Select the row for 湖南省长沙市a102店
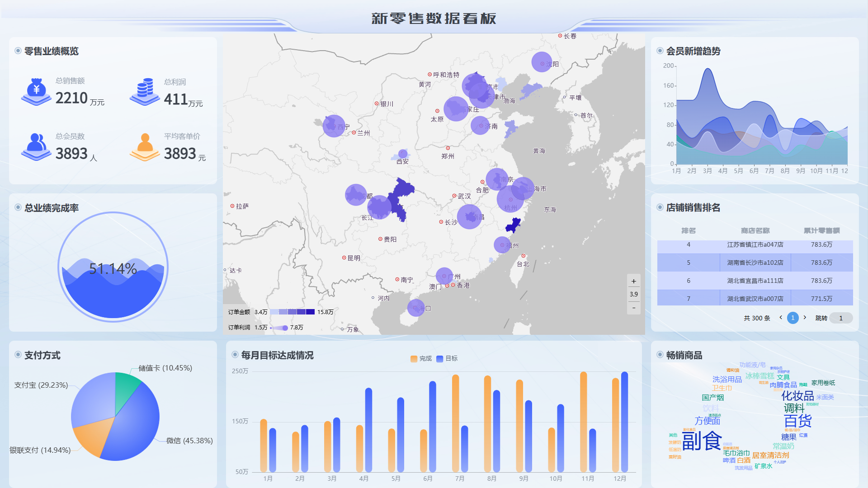This screenshot has height=488, width=868. (x=755, y=263)
